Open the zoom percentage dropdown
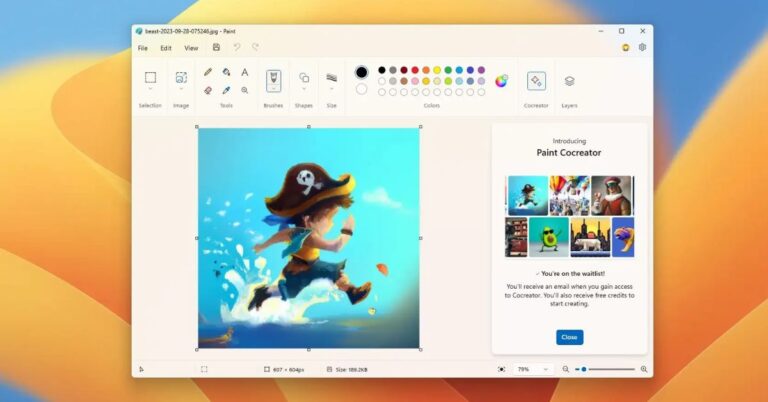This screenshot has width=768, height=402. 545,369
